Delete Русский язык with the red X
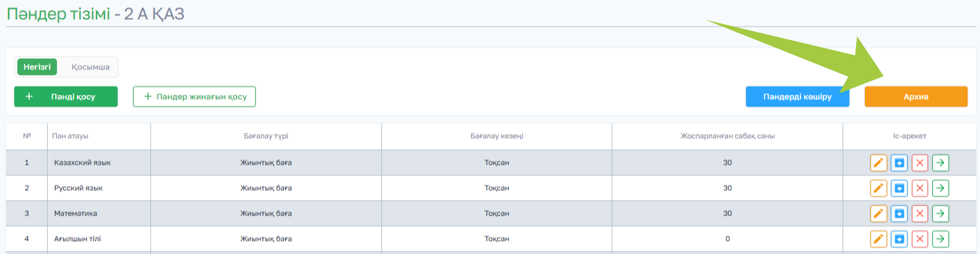 920,188
